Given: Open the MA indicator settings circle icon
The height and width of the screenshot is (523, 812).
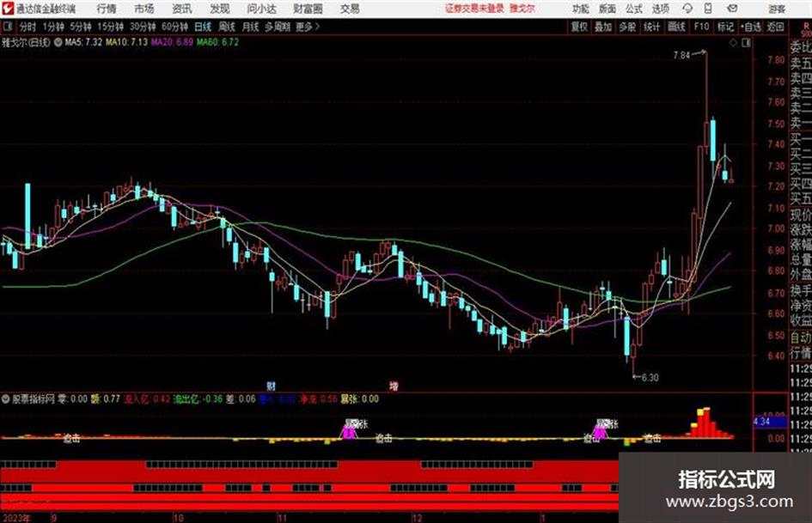Looking at the screenshot, I should pyautogui.click(x=58, y=42).
